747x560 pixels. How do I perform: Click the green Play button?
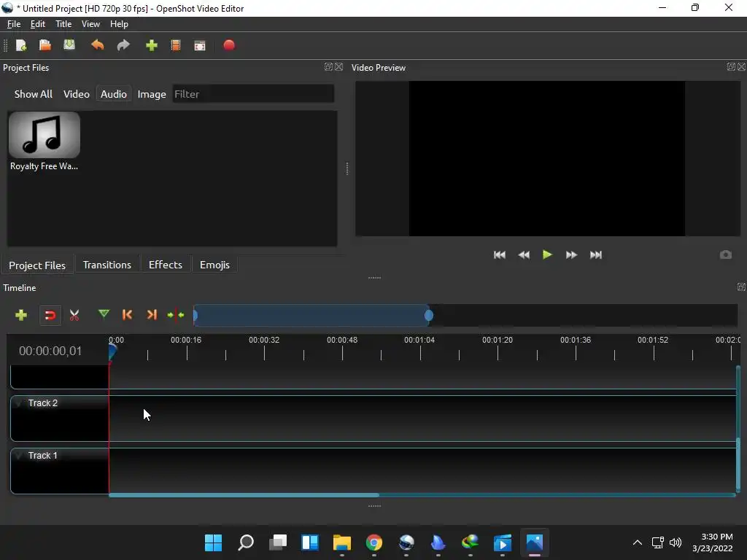tap(547, 254)
